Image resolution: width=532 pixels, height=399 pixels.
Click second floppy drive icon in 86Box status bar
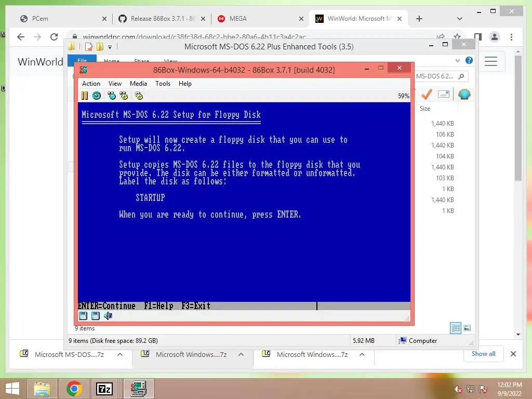point(96,316)
